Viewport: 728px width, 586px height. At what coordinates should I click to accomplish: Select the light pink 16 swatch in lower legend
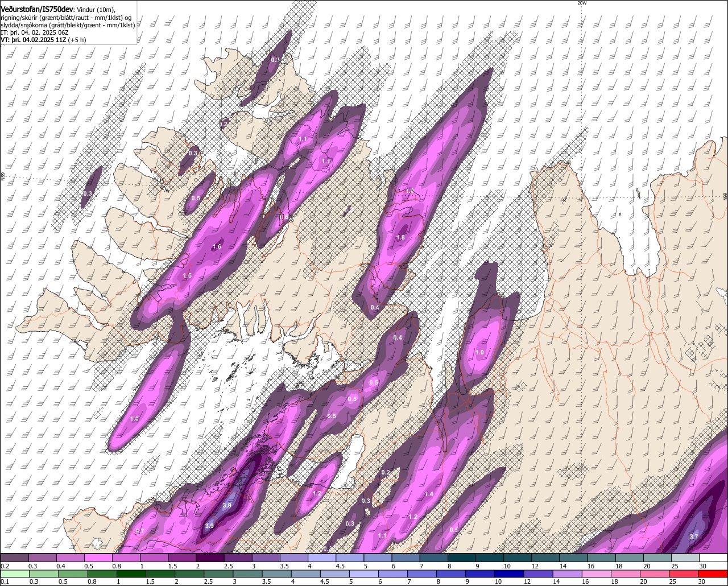coord(598,573)
